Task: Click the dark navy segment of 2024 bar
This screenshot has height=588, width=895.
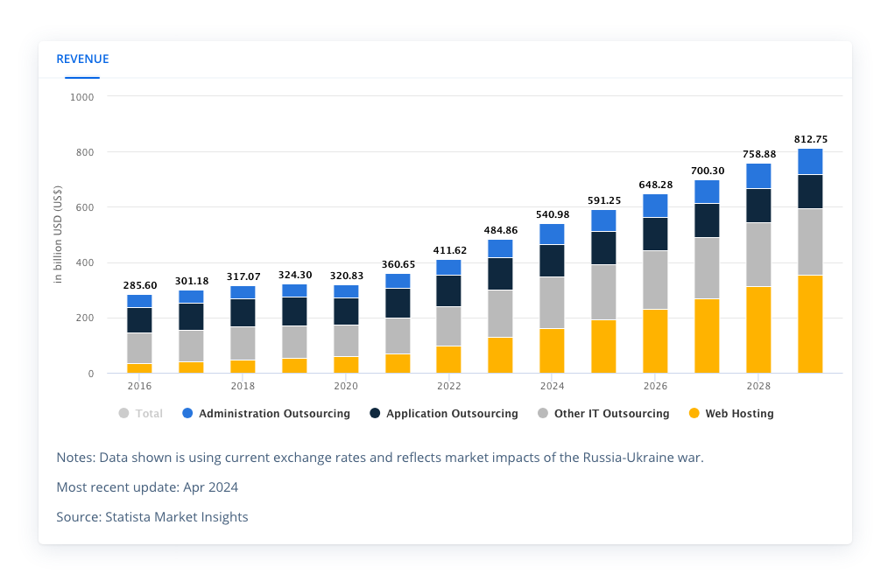Action: (x=552, y=261)
